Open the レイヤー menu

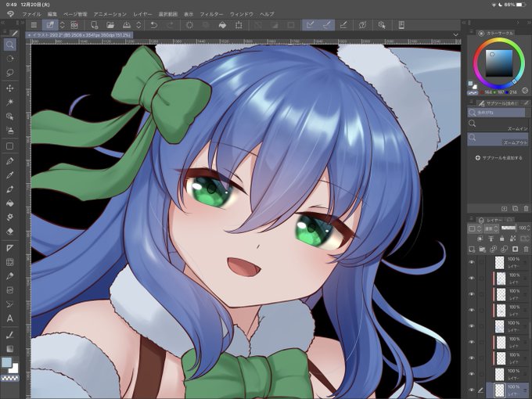142,14
